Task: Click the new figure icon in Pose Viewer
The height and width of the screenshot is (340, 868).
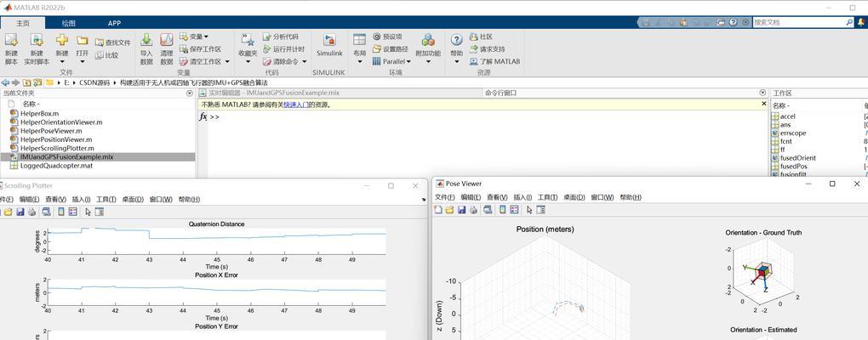Action: click(x=438, y=210)
